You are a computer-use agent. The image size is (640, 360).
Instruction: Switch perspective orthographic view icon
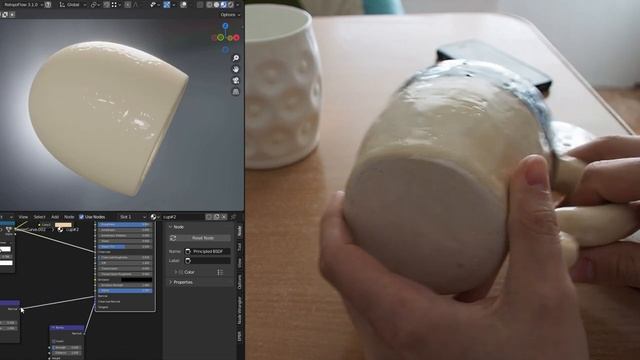(236, 92)
